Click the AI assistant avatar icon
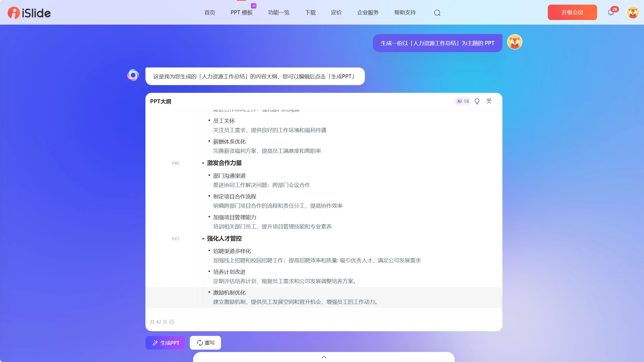The image size is (644, 362). [x=133, y=75]
